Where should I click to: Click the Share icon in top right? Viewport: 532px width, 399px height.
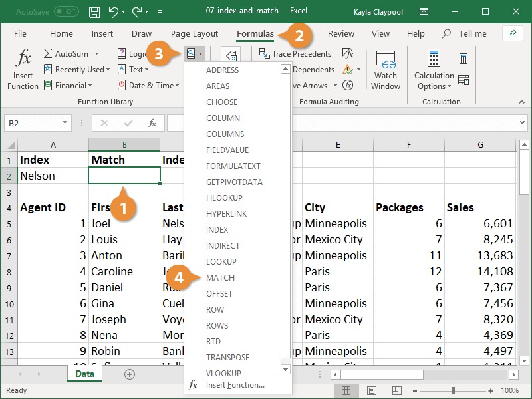click(x=512, y=34)
